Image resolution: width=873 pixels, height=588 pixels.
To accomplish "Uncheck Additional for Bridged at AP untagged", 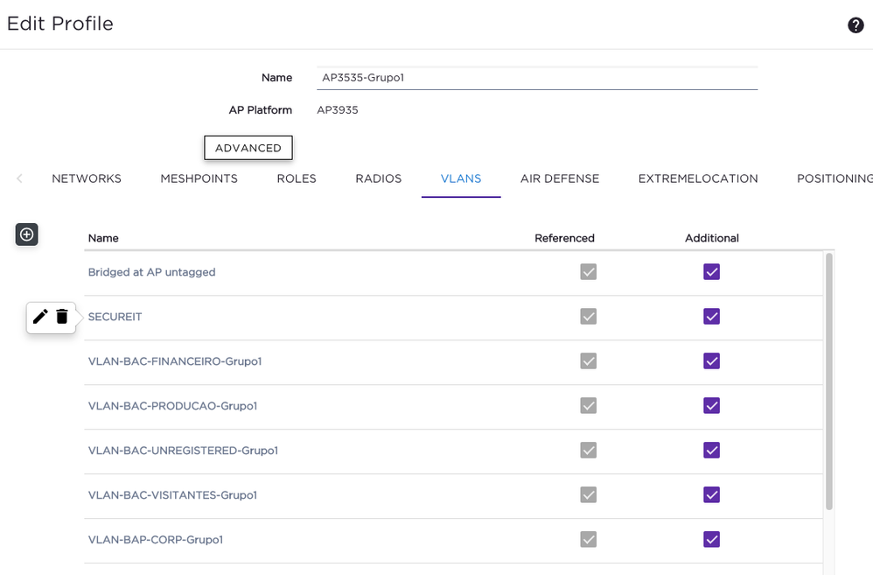I will pyautogui.click(x=711, y=272).
